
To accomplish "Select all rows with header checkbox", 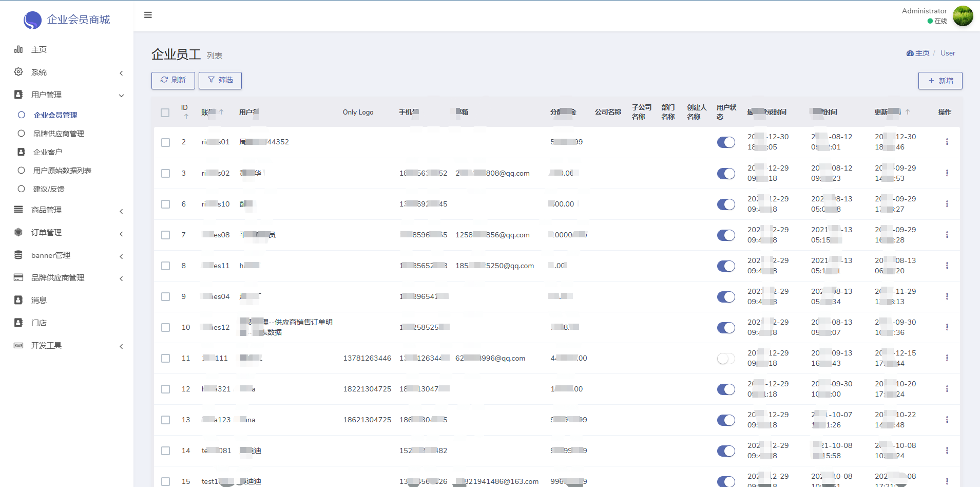I will point(165,113).
